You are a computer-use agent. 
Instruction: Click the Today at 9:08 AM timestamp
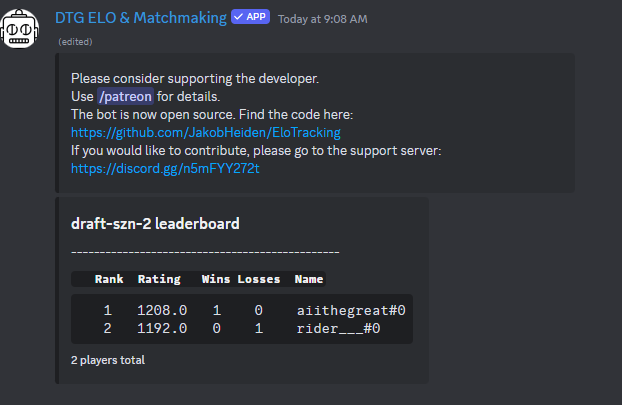click(323, 19)
